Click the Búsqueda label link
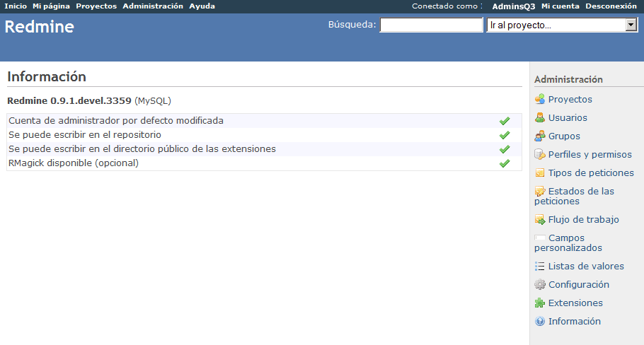The height and width of the screenshot is (345, 644). click(352, 25)
